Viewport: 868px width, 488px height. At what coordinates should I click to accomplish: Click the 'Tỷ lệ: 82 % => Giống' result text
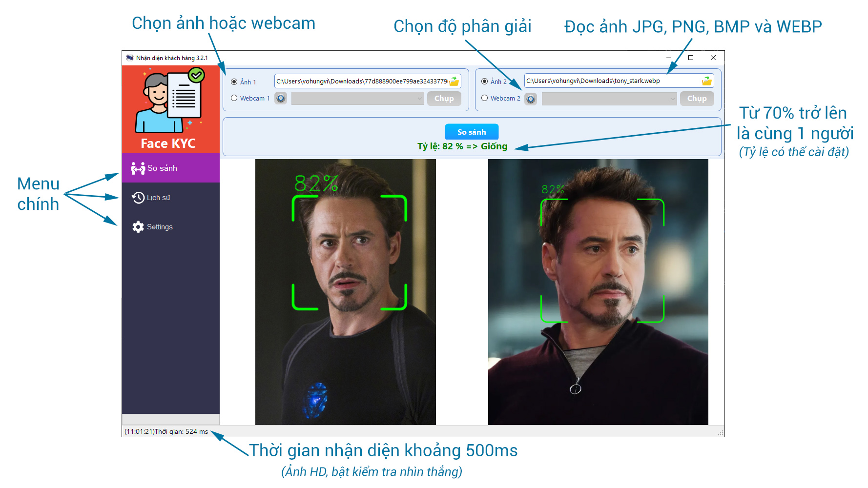click(462, 146)
